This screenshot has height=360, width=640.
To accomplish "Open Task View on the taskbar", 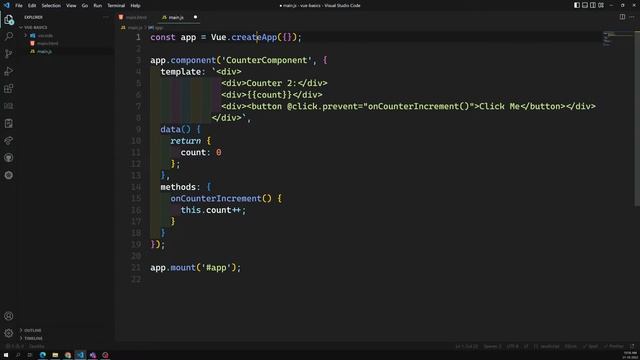I will click(30, 355).
